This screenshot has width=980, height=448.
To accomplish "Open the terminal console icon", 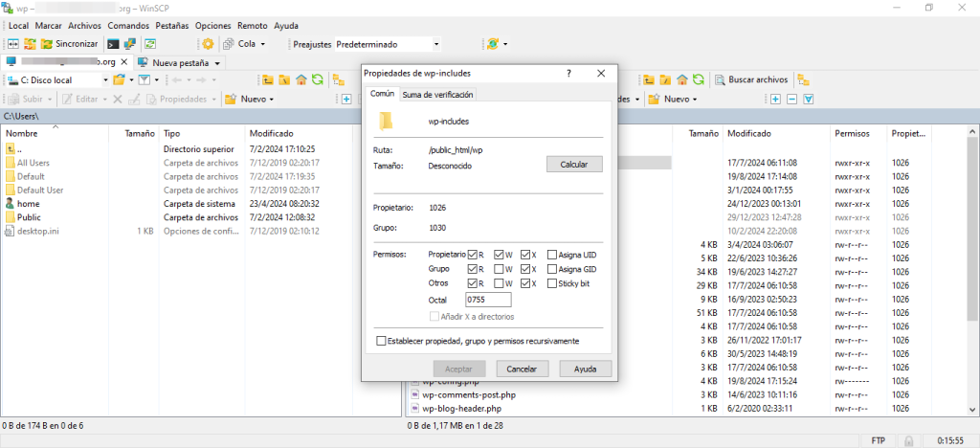I will (x=113, y=44).
